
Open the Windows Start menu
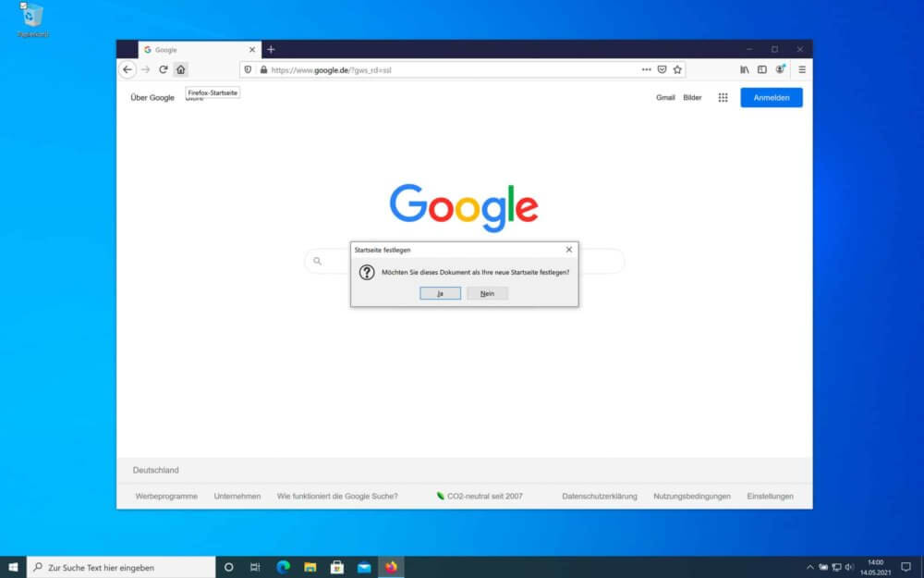coord(13,567)
